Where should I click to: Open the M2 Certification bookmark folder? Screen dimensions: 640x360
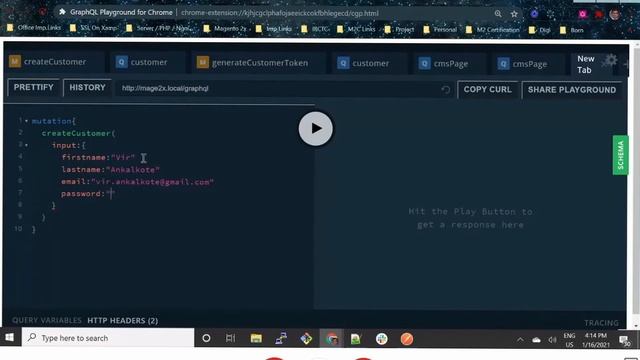[x=493, y=30]
